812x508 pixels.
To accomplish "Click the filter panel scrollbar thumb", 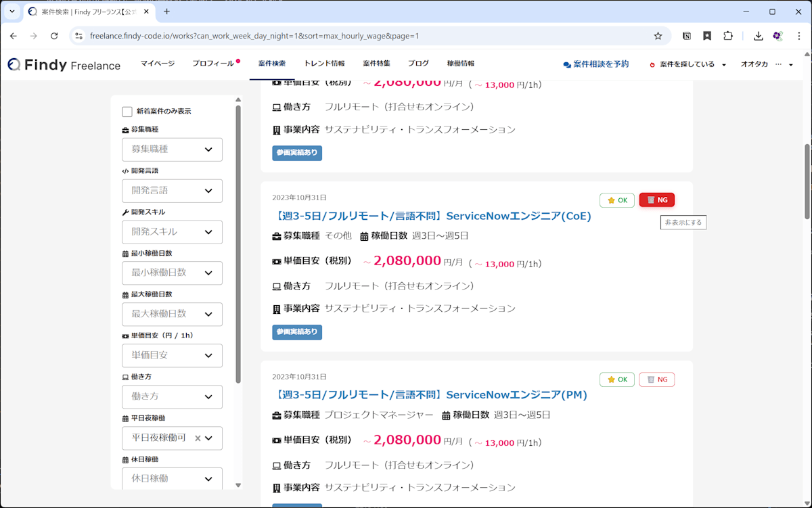I will pyautogui.click(x=238, y=244).
